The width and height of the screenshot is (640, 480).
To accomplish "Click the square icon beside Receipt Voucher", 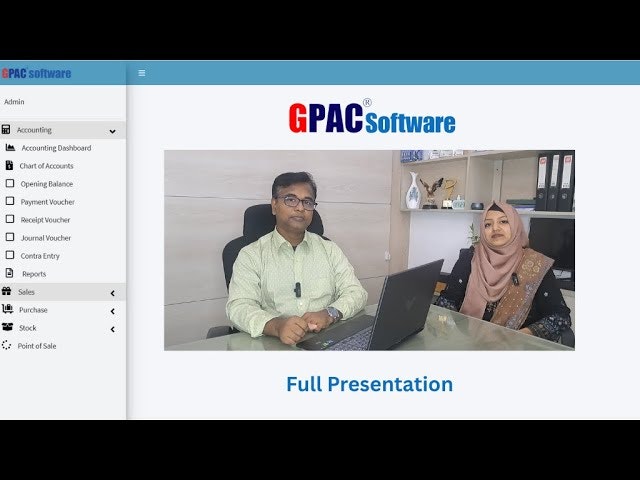I will pos(10,219).
